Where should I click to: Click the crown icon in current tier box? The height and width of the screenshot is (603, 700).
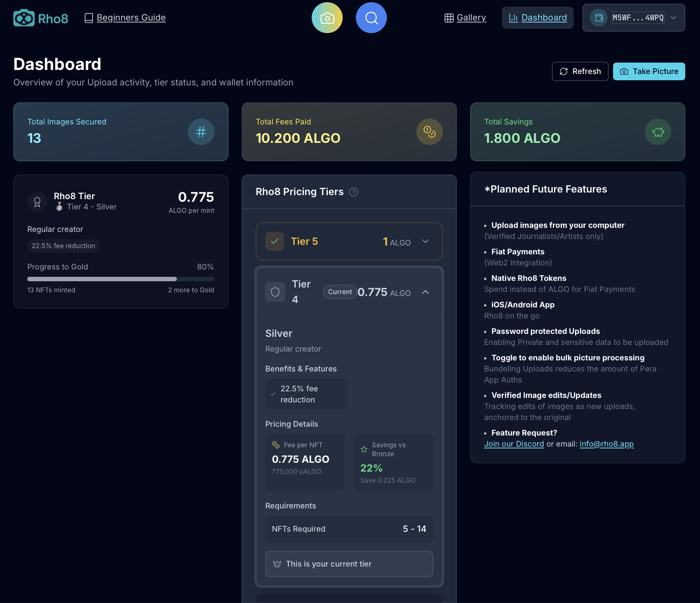(277, 564)
